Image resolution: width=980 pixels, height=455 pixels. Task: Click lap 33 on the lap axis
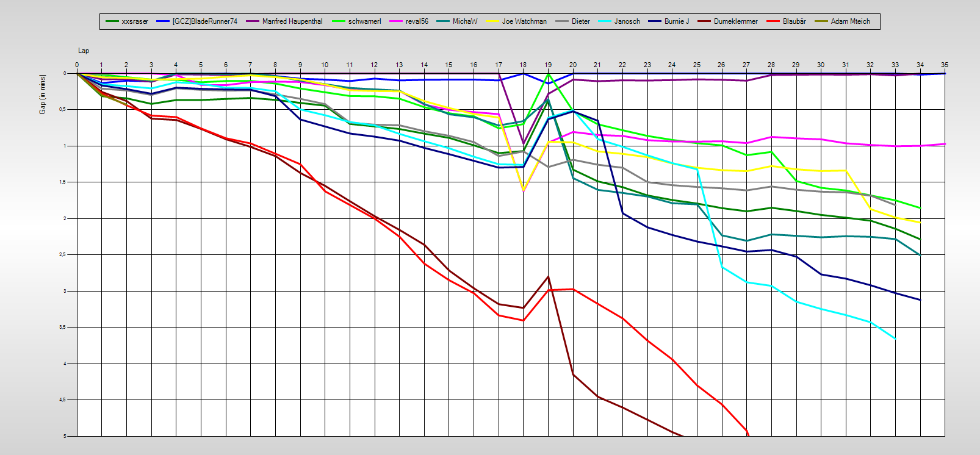[895, 65]
